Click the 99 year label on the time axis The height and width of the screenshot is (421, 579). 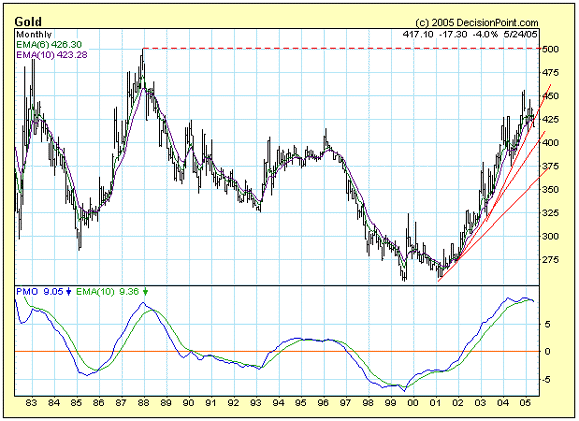(x=390, y=402)
